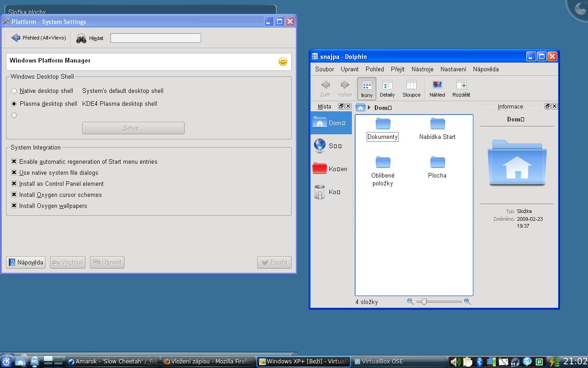Screen dimensions: 588x368
Task: Click the smiley face icon in Platform Manager
Action: (x=283, y=61)
